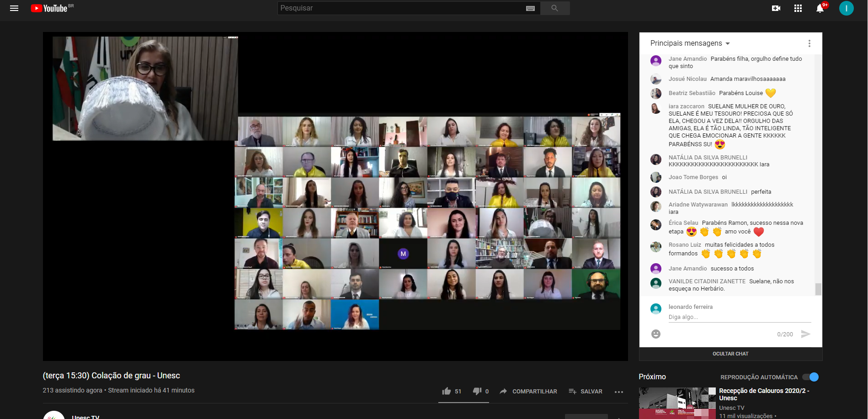
Task: Open the account avatar menu
Action: tap(846, 8)
